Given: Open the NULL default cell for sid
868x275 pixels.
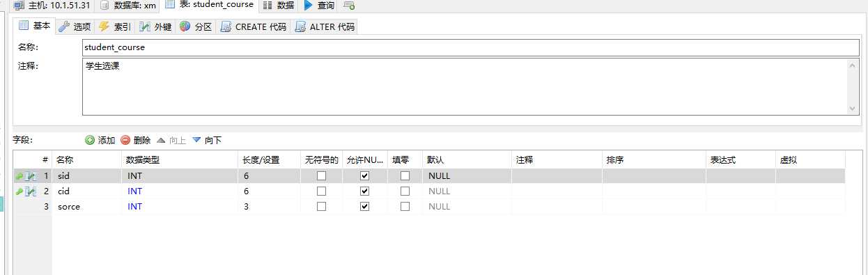Looking at the screenshot, I should [x=467, y=176].
